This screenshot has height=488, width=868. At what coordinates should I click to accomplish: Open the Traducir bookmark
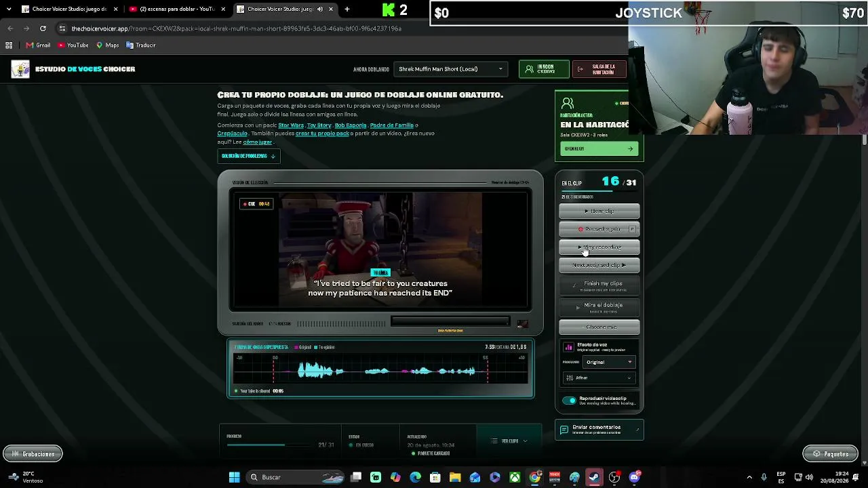point(141,45)
